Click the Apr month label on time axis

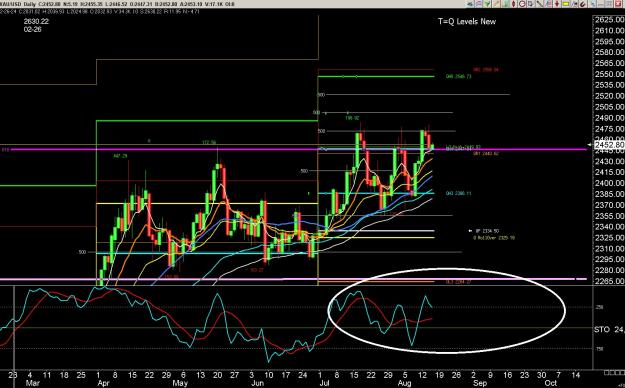pyautogui.click(x=103, y=382)
